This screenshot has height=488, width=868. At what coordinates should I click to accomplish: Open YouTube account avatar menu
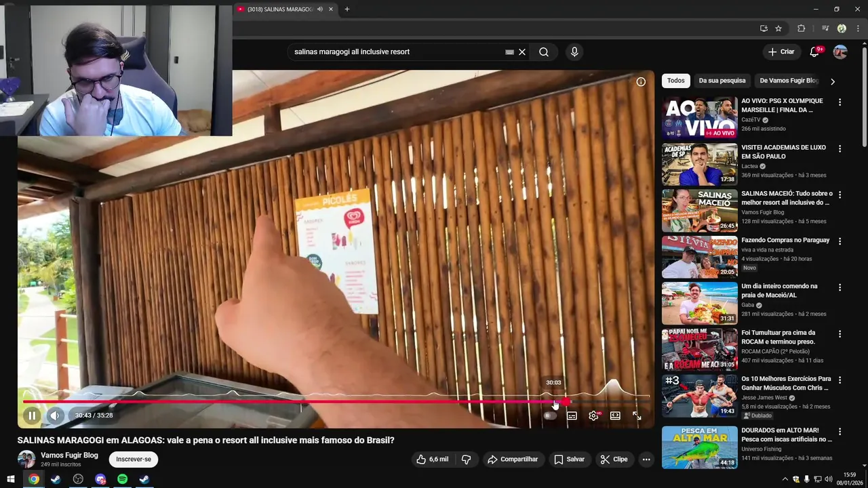pyautogui.click(x=840, y=52)
